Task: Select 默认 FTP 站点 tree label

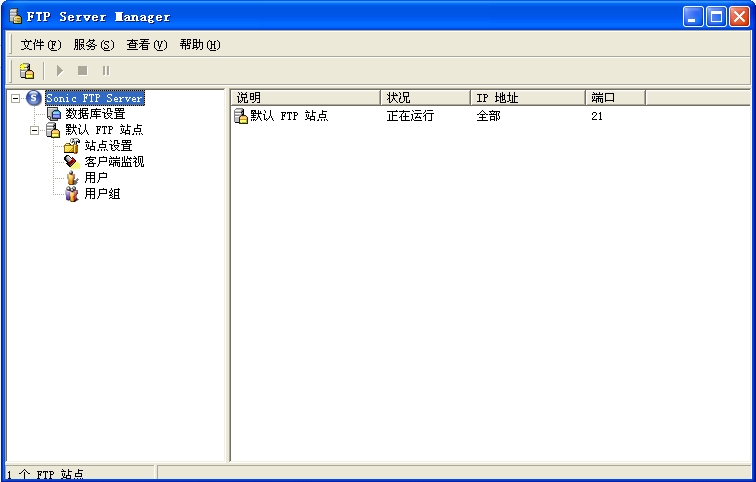Action: click(104, 130)
